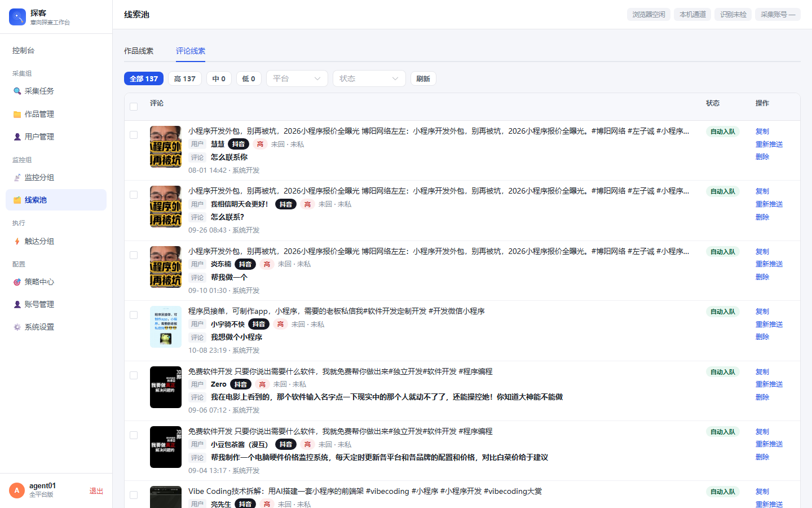Image resolution: width=812 pixels, height=508 pixels.
Task: Click the 触达分组 lightning icon
Action: click(17, 241)
